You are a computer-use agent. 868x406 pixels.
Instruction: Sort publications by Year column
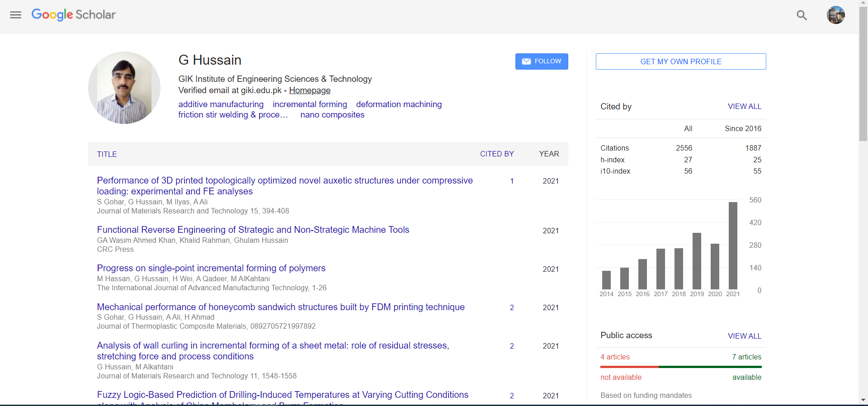[x=549, y=154]
